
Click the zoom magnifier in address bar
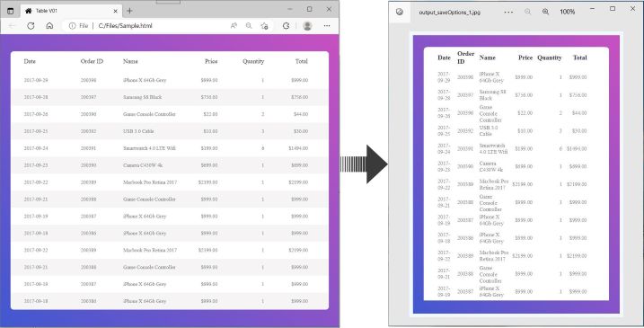click(249, 26)
